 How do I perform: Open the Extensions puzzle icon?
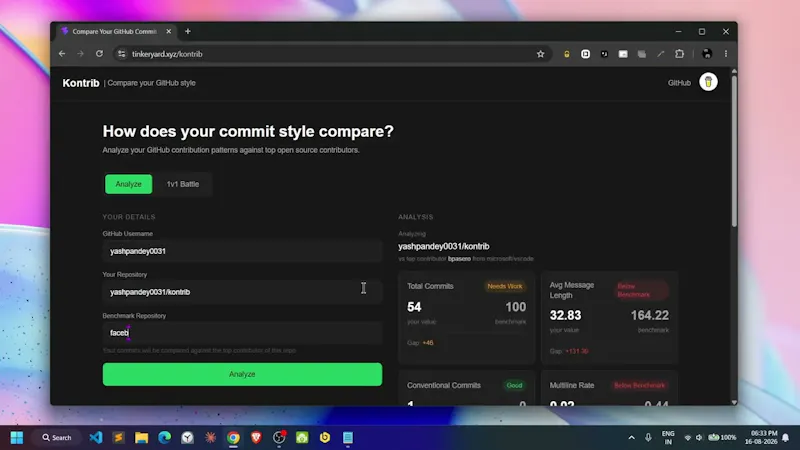(680, 54)
